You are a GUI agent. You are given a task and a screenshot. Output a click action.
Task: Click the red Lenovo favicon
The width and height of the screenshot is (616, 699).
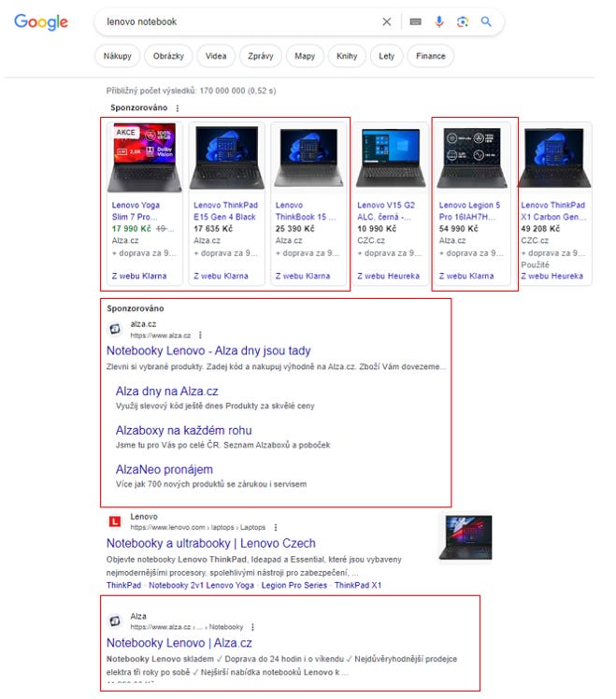115,521
